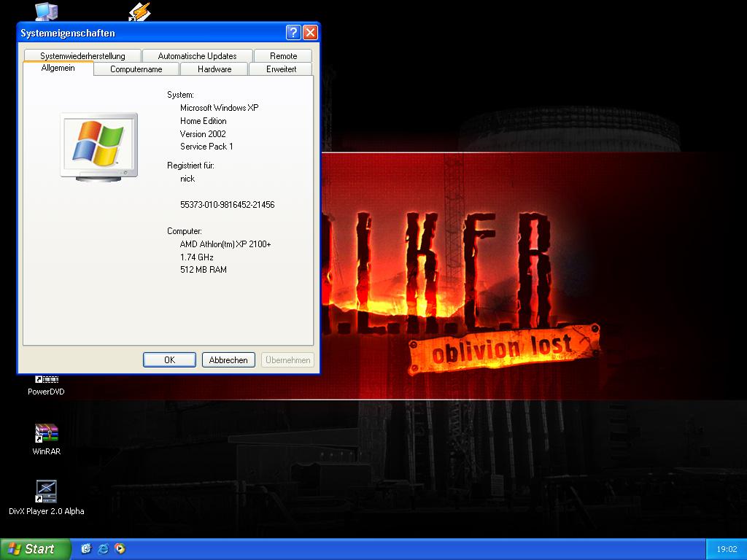Viewport: 747px width, 560px height.
Task: Click the 512 MB RAM text
Action: pyautogui.click(x=203, y=270)
